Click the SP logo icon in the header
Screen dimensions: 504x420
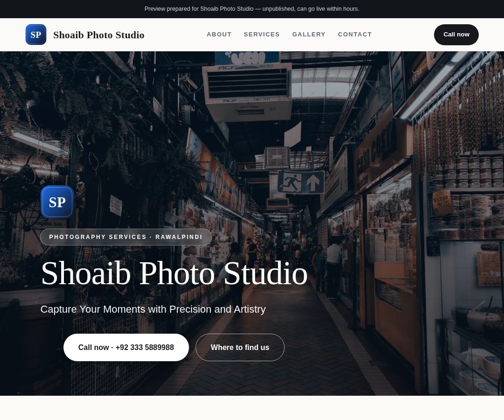(35, 35)
